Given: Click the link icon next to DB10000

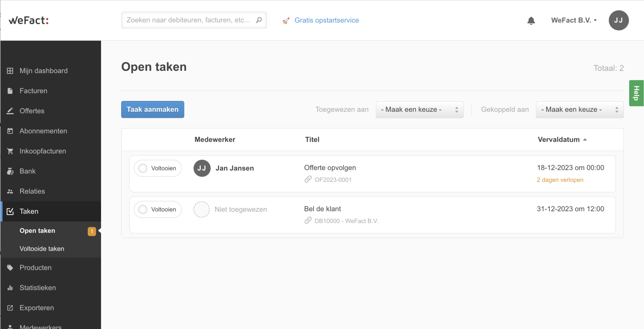Looking at the screenshot, I should (x=308, y=220).
